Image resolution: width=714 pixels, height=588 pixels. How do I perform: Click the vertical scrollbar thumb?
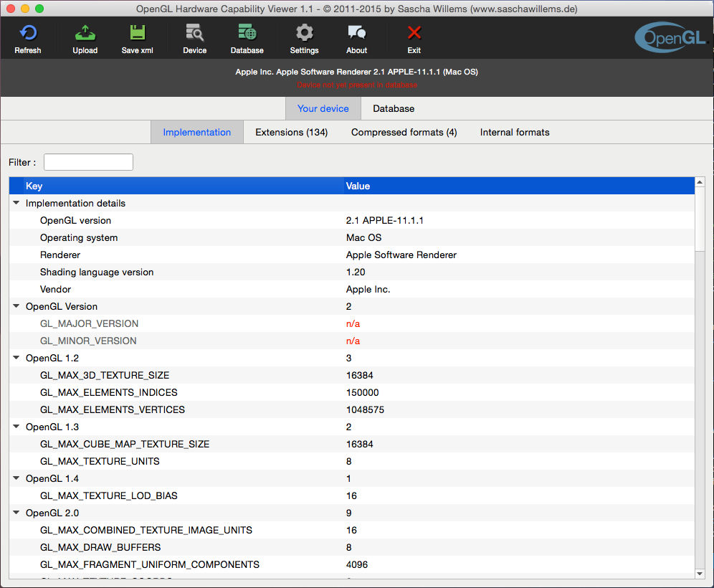pos(700,219)
